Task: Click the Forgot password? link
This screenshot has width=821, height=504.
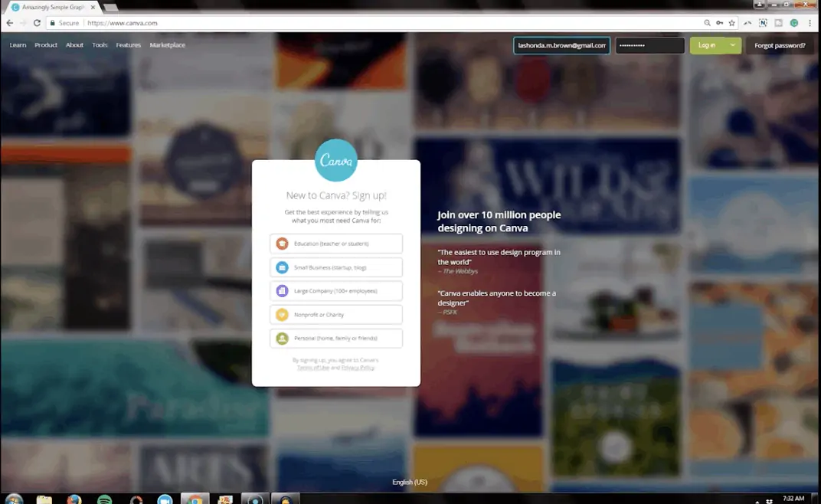Action: (780, 46)
